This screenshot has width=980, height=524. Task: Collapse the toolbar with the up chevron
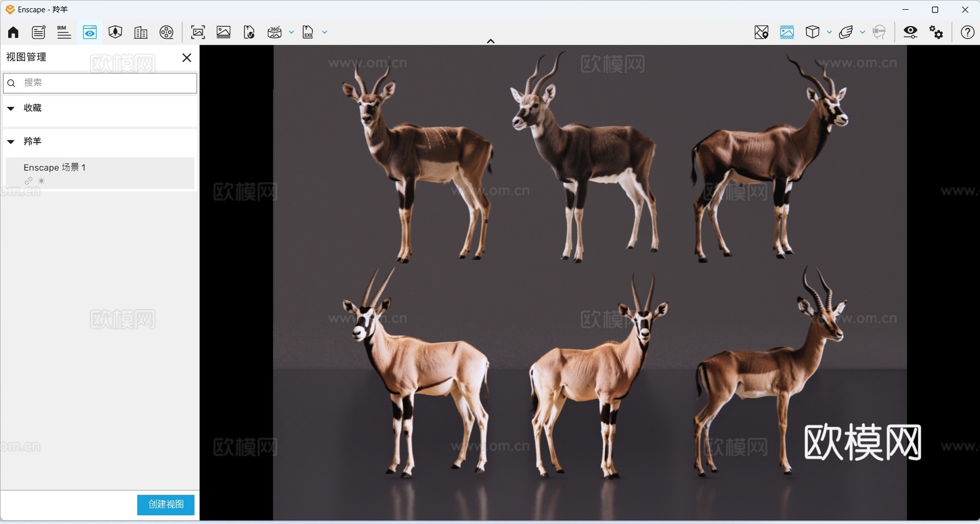click(x=491, y=41)
